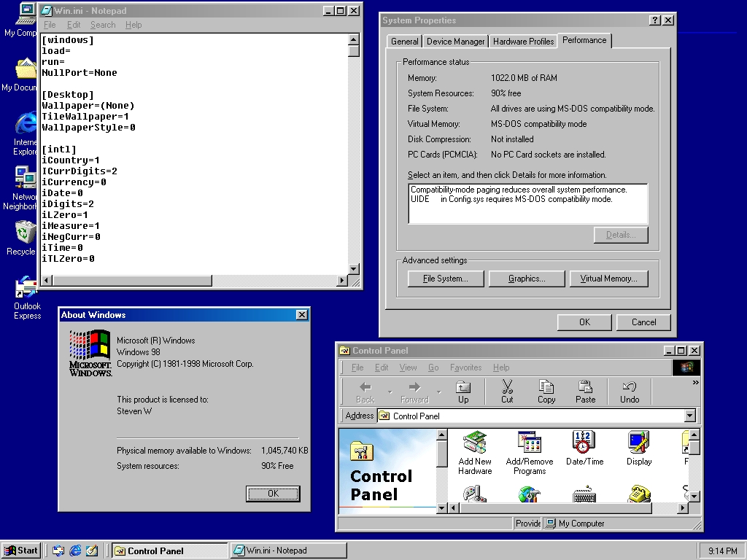
Task: Switch to the General tab
Action: (x=404, y=42)
